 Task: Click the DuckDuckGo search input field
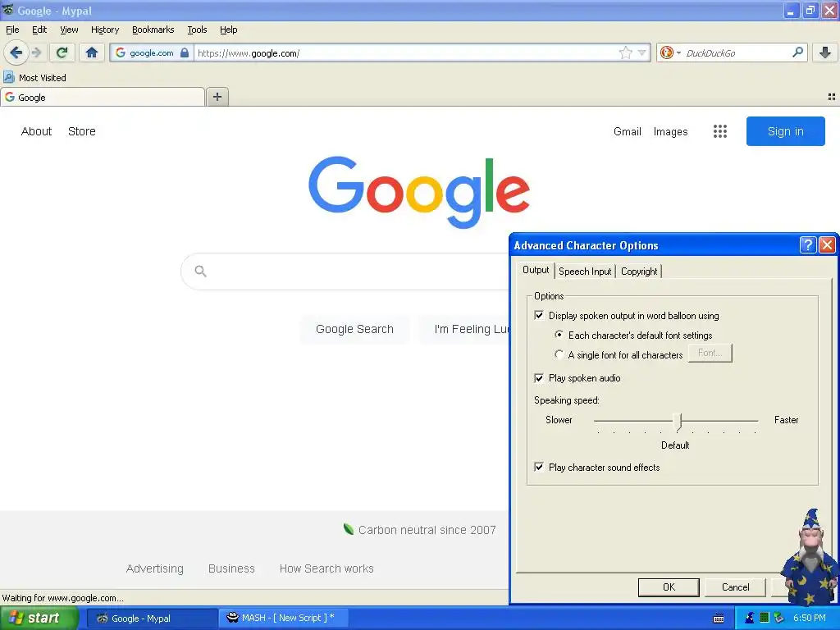coord(737,52)
